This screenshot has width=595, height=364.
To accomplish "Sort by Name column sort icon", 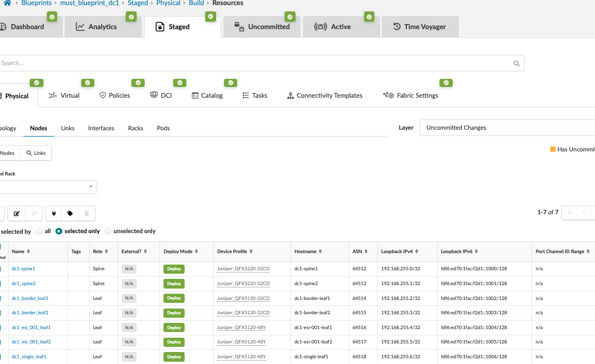I will click(x=29, y=251).
